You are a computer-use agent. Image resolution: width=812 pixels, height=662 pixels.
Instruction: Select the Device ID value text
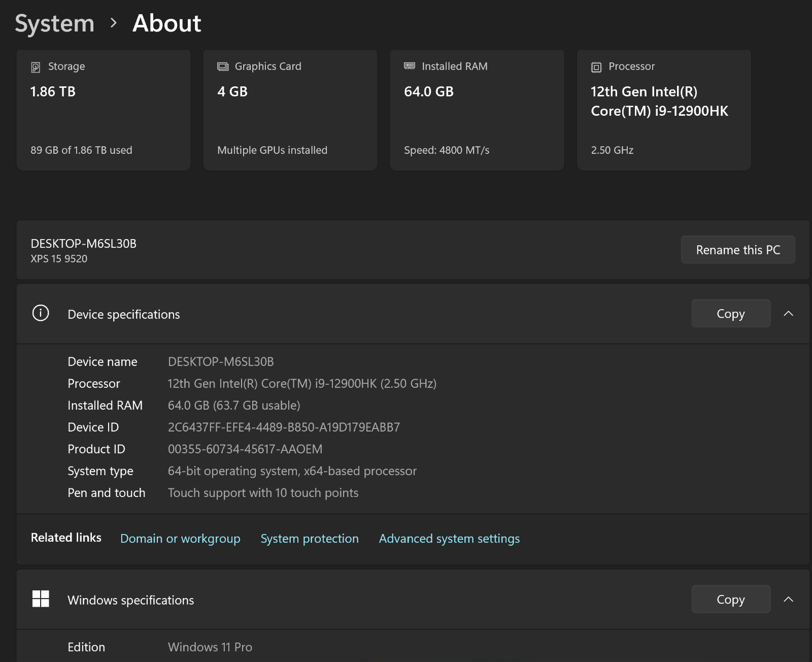pyautogui.click(x=284, y=427)
